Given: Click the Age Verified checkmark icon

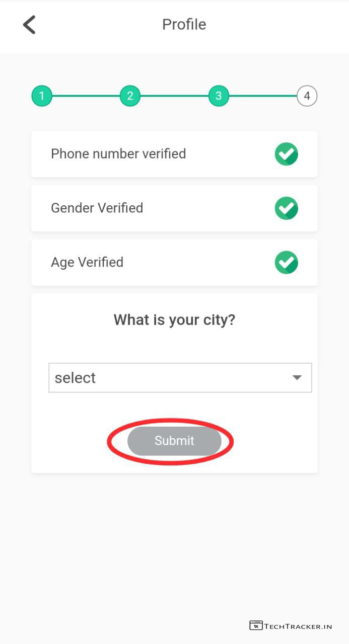Looking at the screenshot, I should click(x=286, y=263).
